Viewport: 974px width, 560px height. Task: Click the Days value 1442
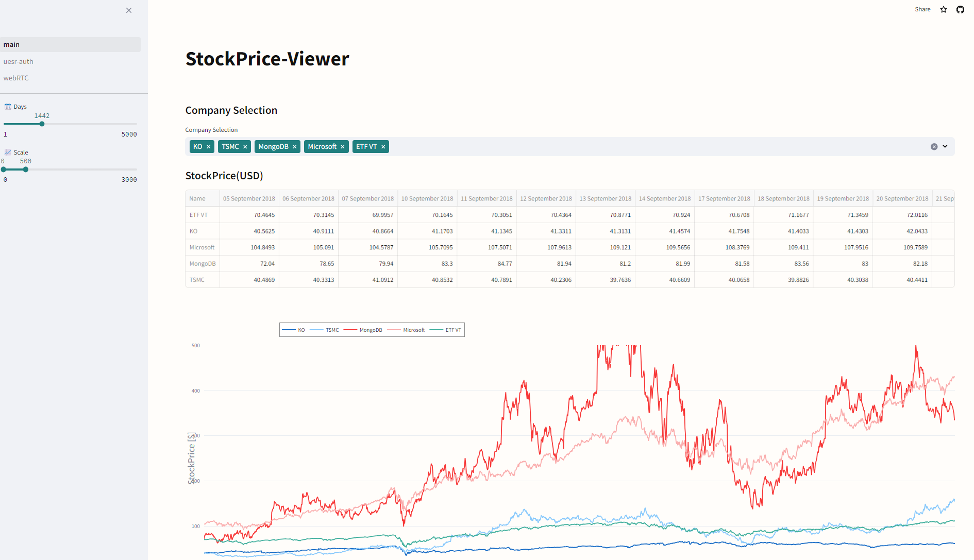tap(42, 116)
